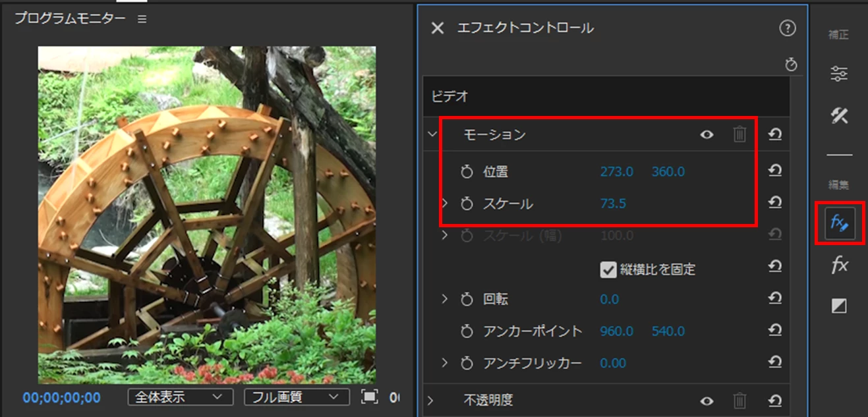Expand the アンチフリッカー parameter
This screenshot has width=868, height=417.
445,362
